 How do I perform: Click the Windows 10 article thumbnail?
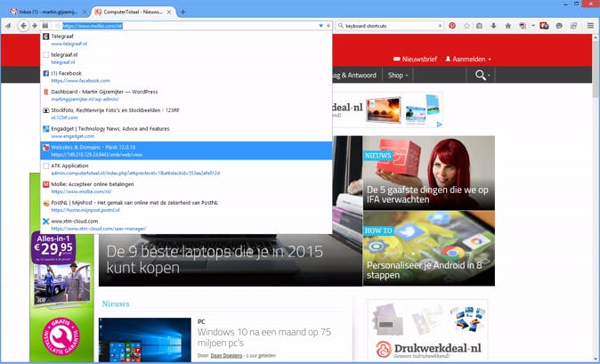pyautogui.click(x=144, y=340)
